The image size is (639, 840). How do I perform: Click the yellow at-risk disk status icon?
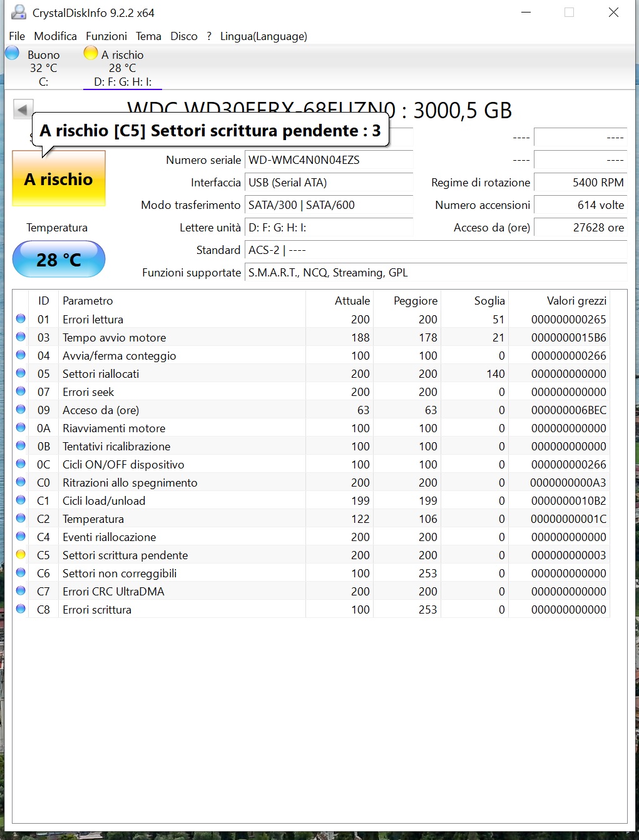coord(91,53)
